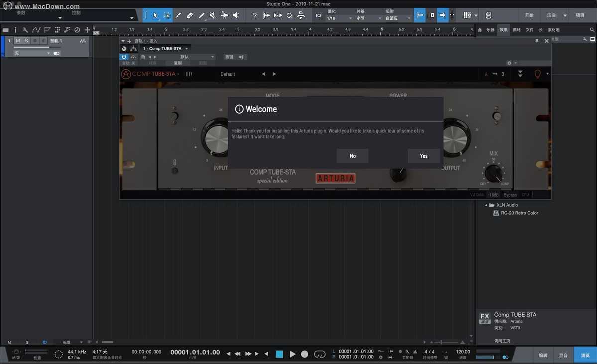The height and width of the screenshot is (364, 597).
Task: Click the Q quantize icon
Action: (x=289, y=15)
